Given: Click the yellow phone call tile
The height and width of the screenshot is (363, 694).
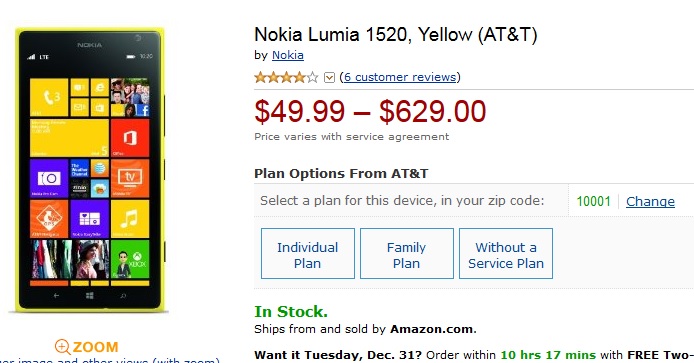Looking at the screenshot, I should 49,97.
